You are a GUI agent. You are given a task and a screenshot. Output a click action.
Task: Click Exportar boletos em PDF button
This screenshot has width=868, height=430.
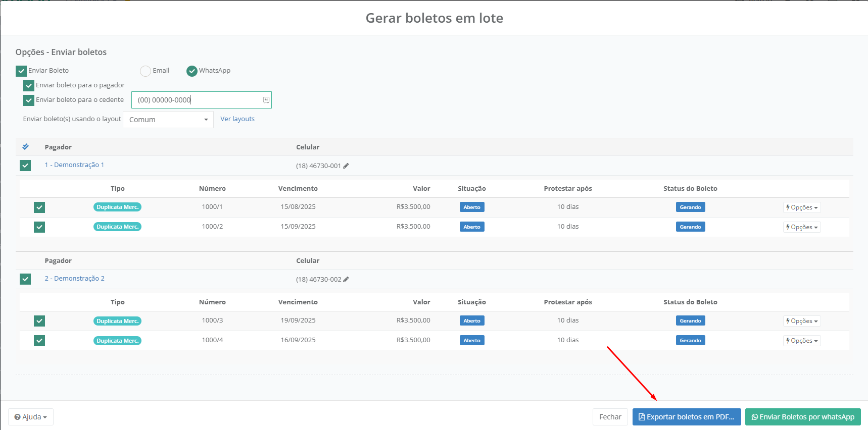pos(686,417)
